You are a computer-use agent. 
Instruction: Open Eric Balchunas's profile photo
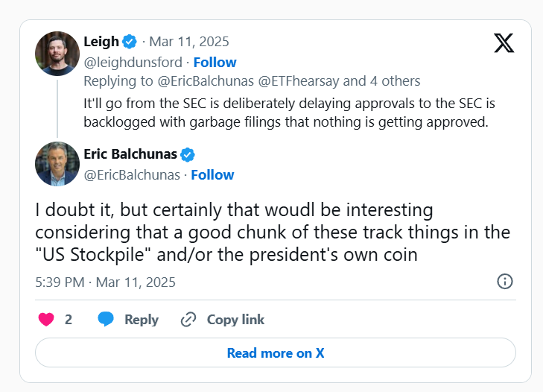click(57, 164)
